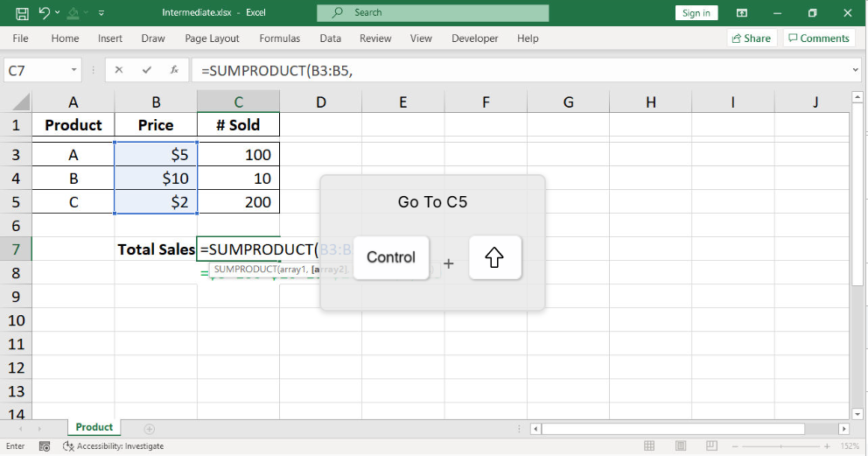This screenshot has height=456, width=868.
Task: Open the Page Layout ribbon tab
Action: (212, 39)
